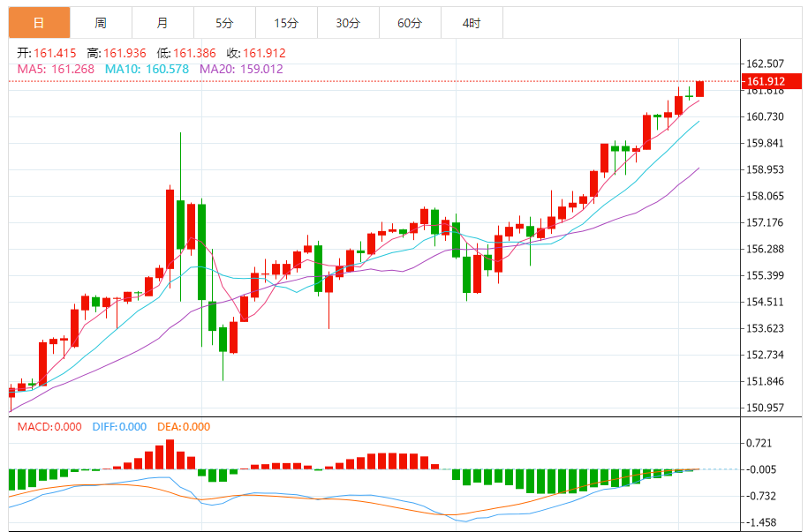Viewport: 808px width, 532px height.
Task: Click the MA10 indicator label
Action: point(147,69)
